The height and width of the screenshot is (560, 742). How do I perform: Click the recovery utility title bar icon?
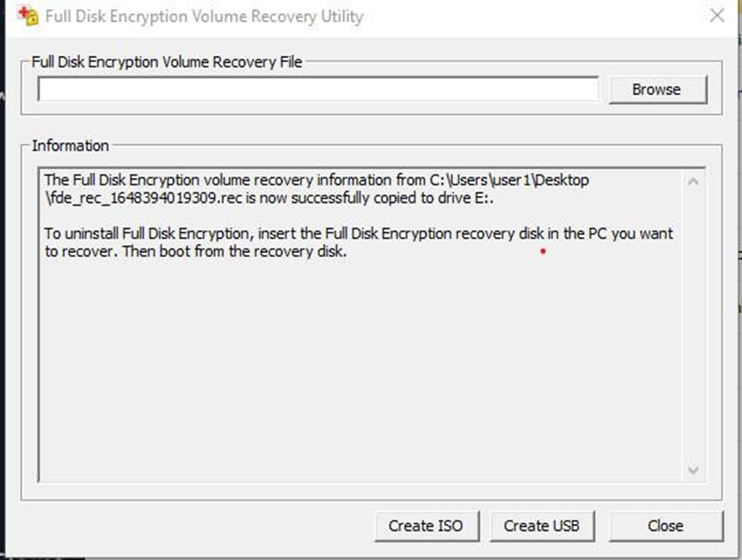pos(27,16)
